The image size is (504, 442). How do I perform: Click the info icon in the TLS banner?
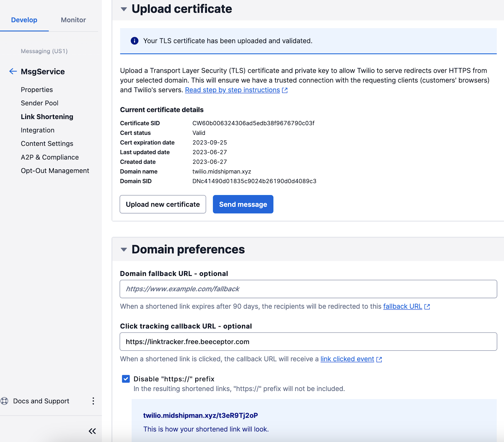pos(135,41)
